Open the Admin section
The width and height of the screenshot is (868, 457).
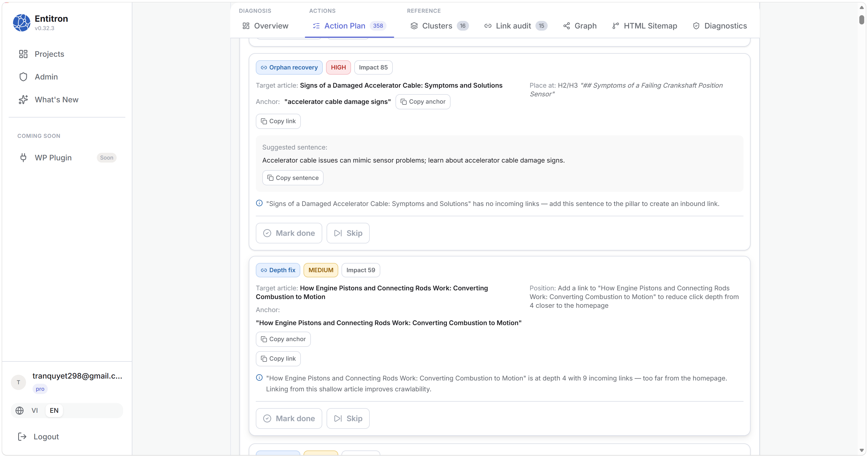click(67, 77)
